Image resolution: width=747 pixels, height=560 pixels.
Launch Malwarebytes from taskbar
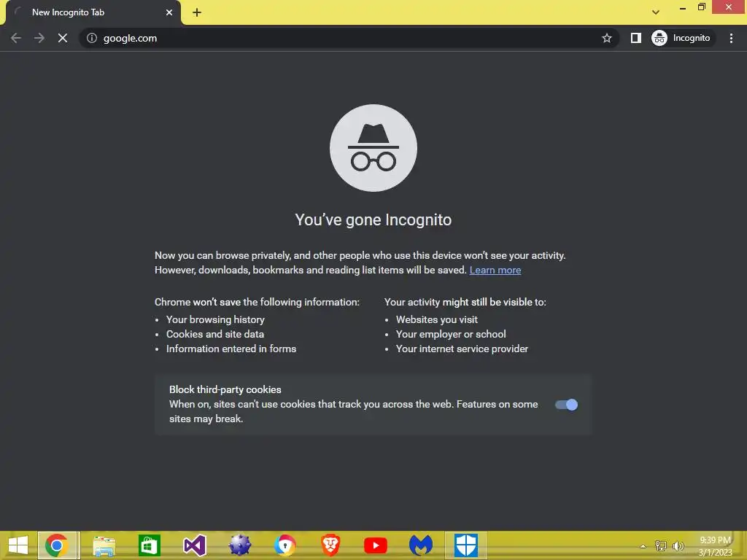421,545
